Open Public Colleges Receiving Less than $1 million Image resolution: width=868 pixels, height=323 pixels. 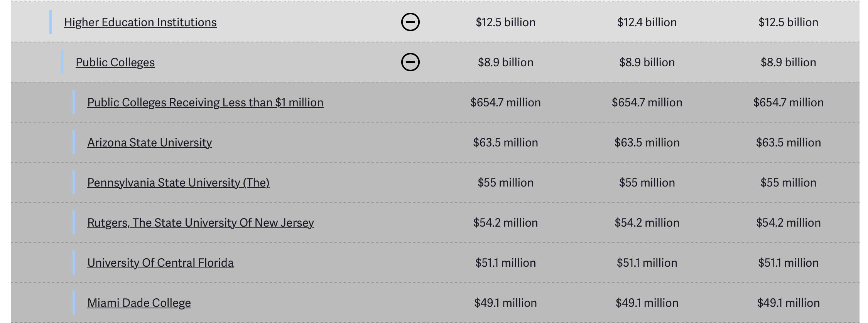coord(205,103)
